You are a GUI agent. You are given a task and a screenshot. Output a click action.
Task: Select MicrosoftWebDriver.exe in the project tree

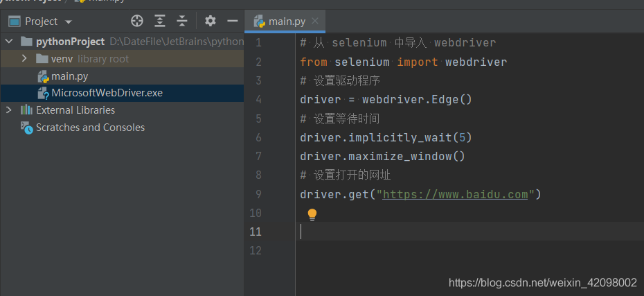click(107, 93)
